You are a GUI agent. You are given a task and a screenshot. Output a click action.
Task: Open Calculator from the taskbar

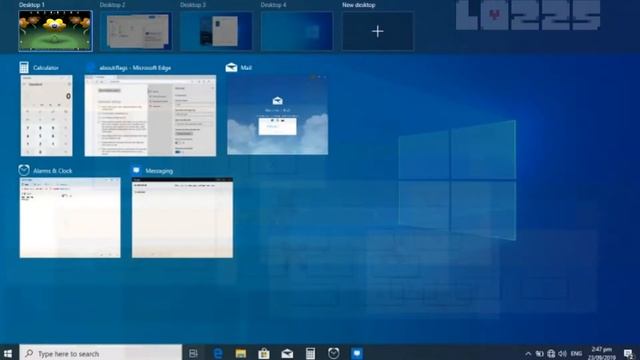click(311, 353)
